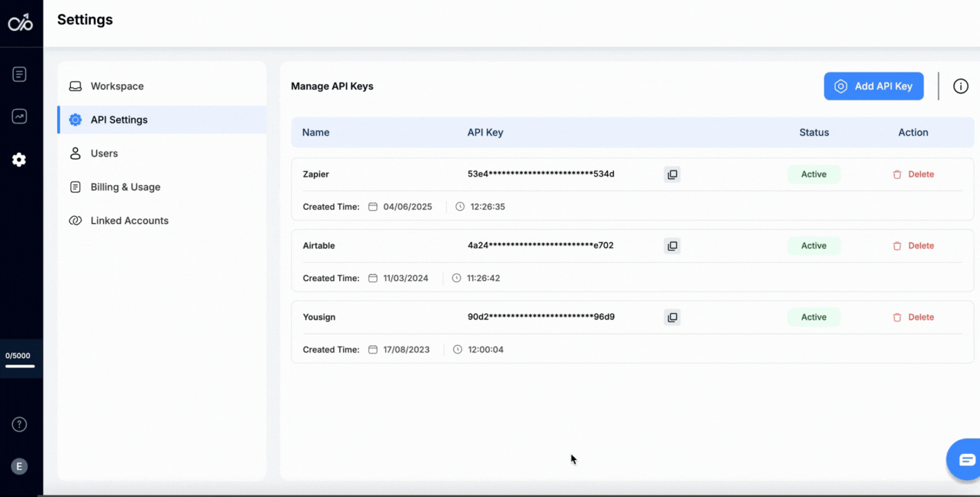Open the info icon beside Add API Key
This screenshot has height=497, width=980.
(x=960, y=86)
